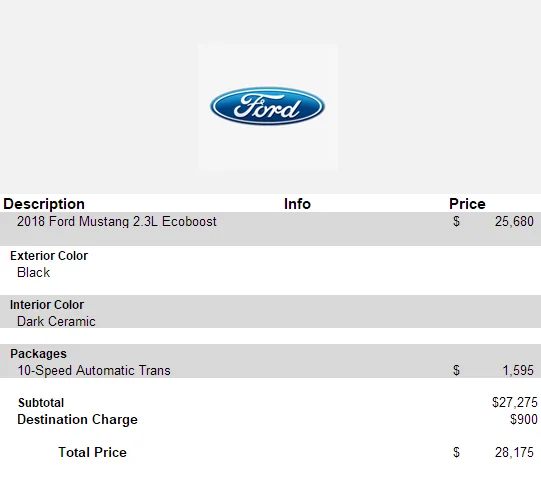
Task: Select the Exterior Color heading
Action: coord(49,256)
